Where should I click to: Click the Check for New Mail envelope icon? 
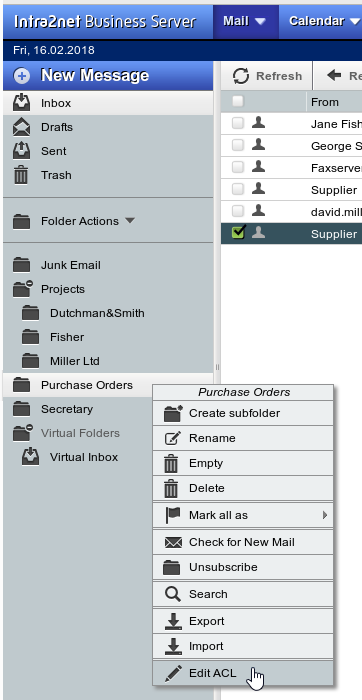(x=173, y=542)
